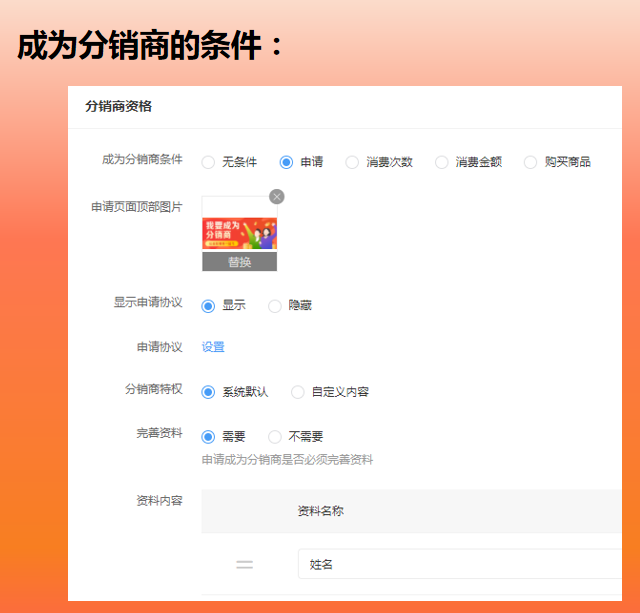Click the 分销商资格 panel title
Image resolution: width=640 pixels, height=613 pixels.
tap(119, 106)
